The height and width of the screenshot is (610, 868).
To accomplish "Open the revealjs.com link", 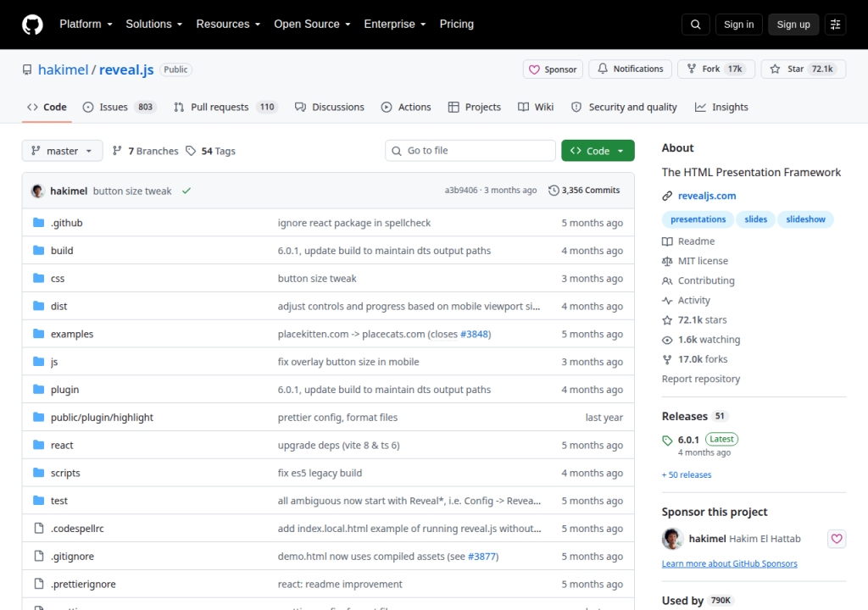I will click(707, 196).
